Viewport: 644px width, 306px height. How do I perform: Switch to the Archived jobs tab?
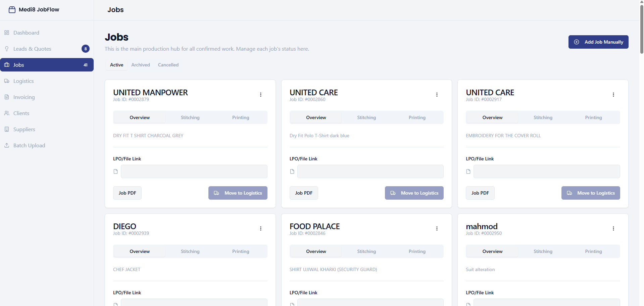point(141,65)
